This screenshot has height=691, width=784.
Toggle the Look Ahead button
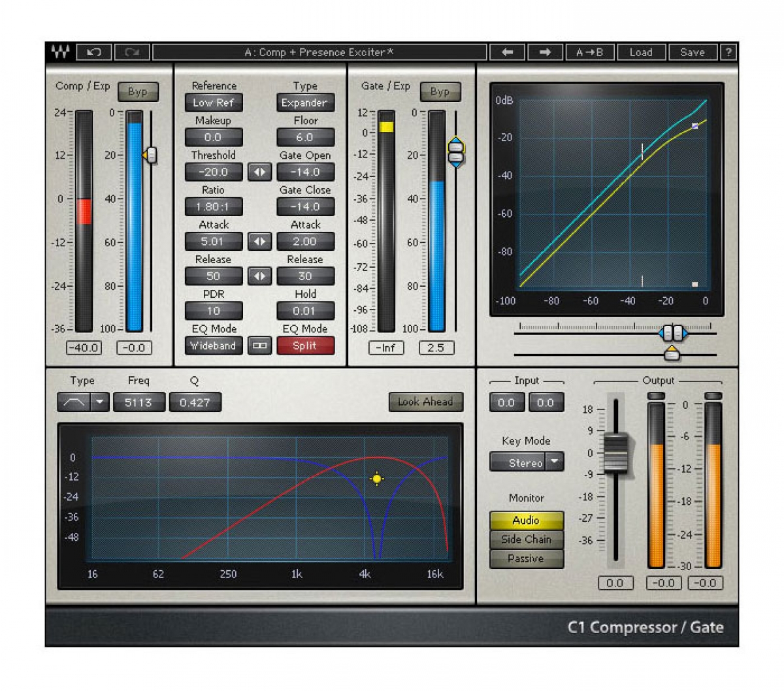click(425, 402)
